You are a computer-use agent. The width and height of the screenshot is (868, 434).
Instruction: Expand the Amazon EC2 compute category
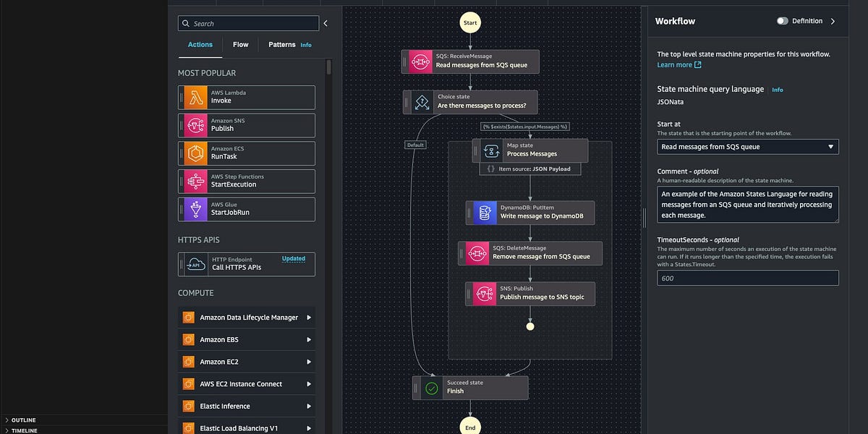click(247, 361)
